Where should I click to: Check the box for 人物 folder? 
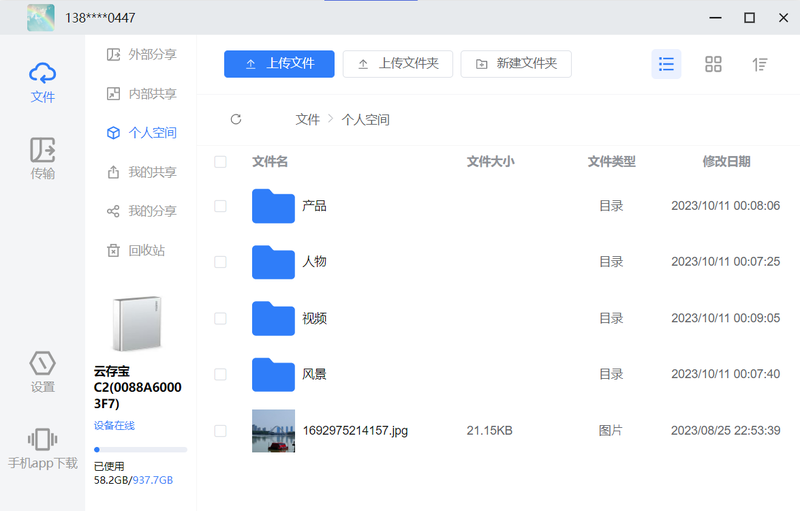(220, 262)
